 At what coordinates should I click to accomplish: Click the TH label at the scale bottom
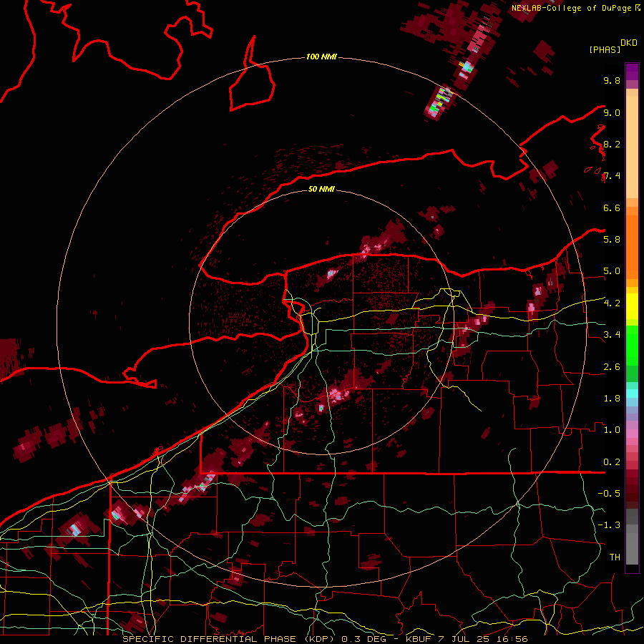coord(615,557)
